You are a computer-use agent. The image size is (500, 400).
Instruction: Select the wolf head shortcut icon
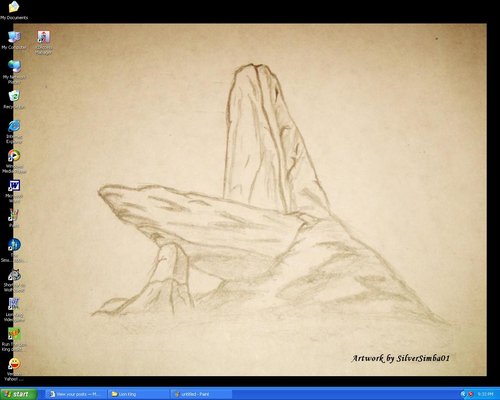click(14, 275)
